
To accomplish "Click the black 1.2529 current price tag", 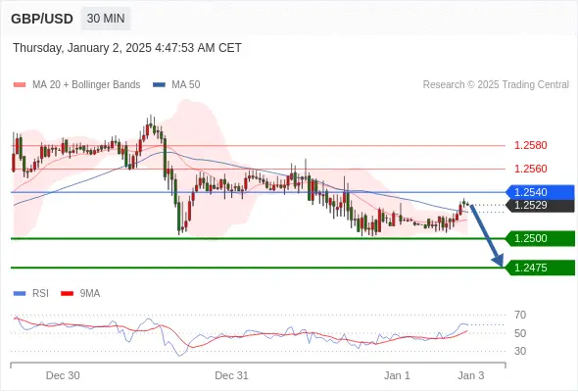I will point(540,206).
